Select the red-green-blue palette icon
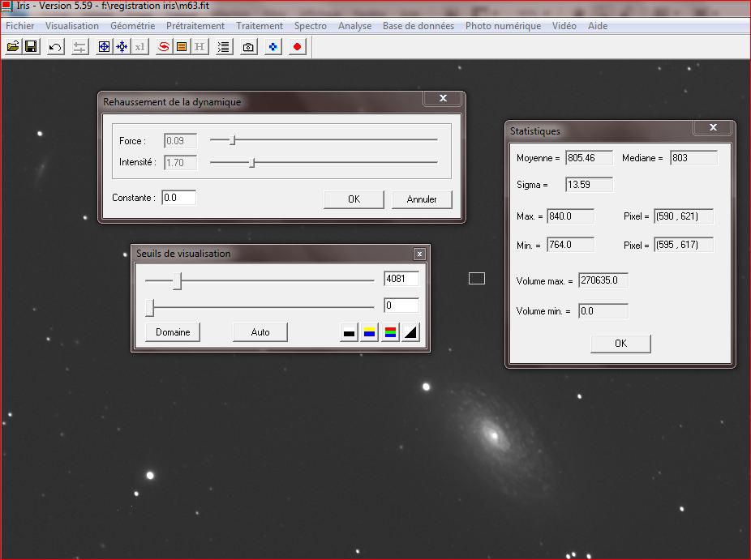This screenshot has width=751, height=560. 390,332
